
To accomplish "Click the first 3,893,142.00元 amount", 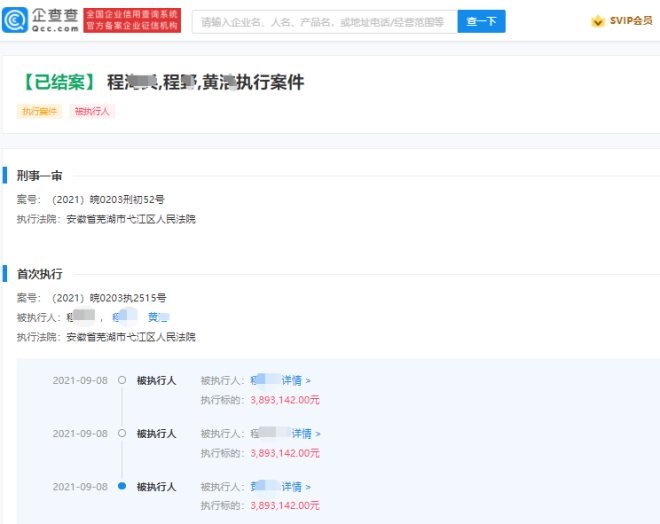I will (x=285, y=399).
